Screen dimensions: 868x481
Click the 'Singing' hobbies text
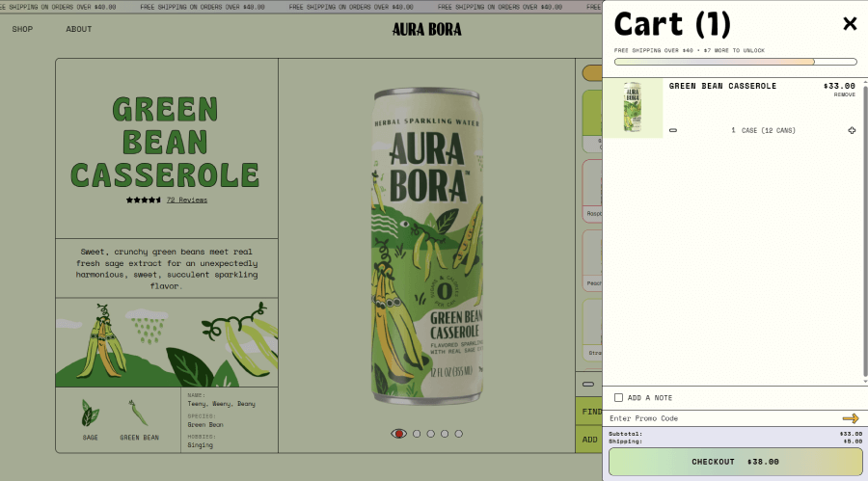pos(200,445)
